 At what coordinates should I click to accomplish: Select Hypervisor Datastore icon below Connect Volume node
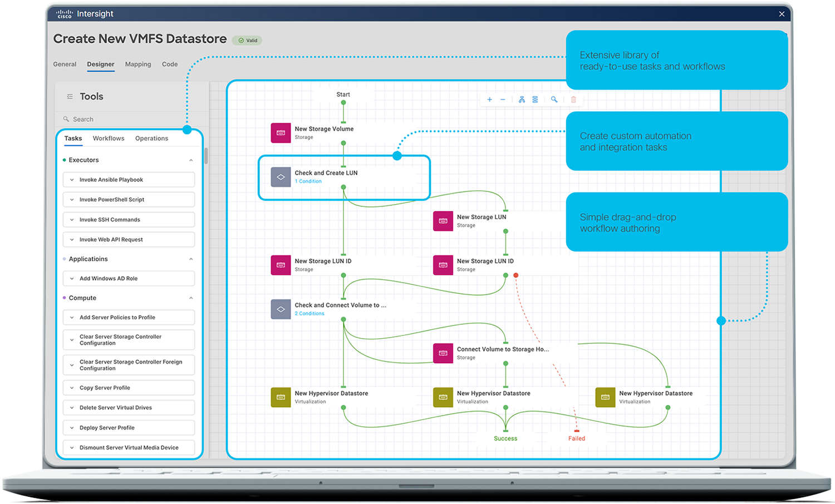click(443, 397)
